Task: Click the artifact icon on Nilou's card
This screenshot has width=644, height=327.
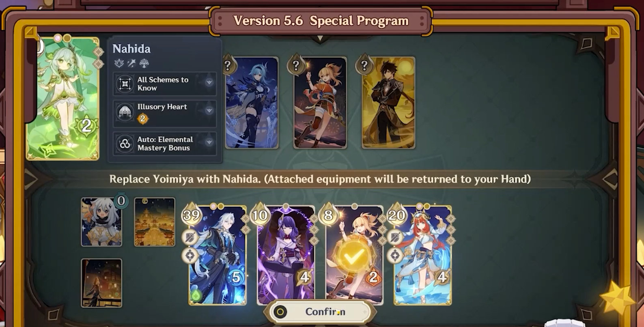Action: pos(395,256)
